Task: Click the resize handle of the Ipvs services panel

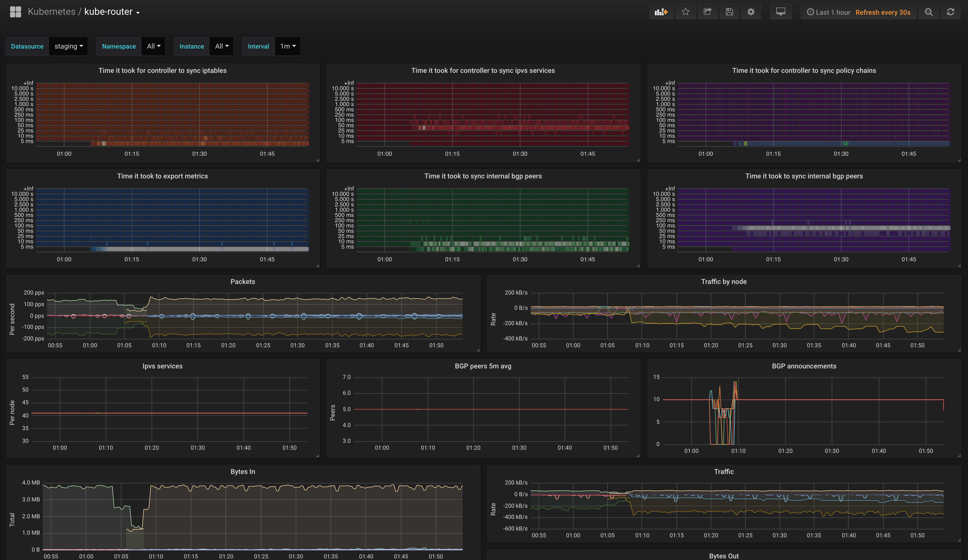Action: (x=317, y=455)
